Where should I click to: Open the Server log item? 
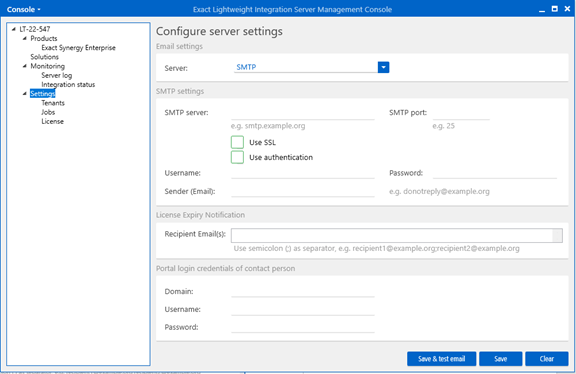(57, 75)
